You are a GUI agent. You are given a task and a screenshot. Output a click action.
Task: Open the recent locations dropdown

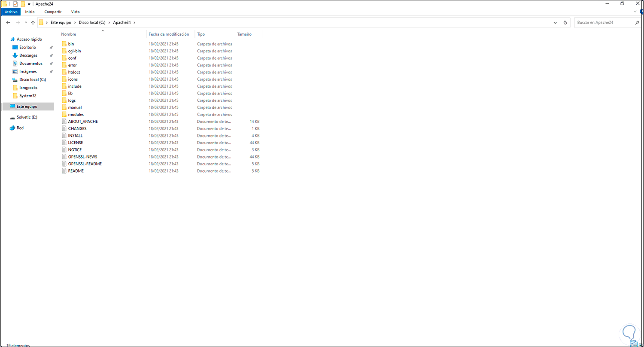[26, 22]
